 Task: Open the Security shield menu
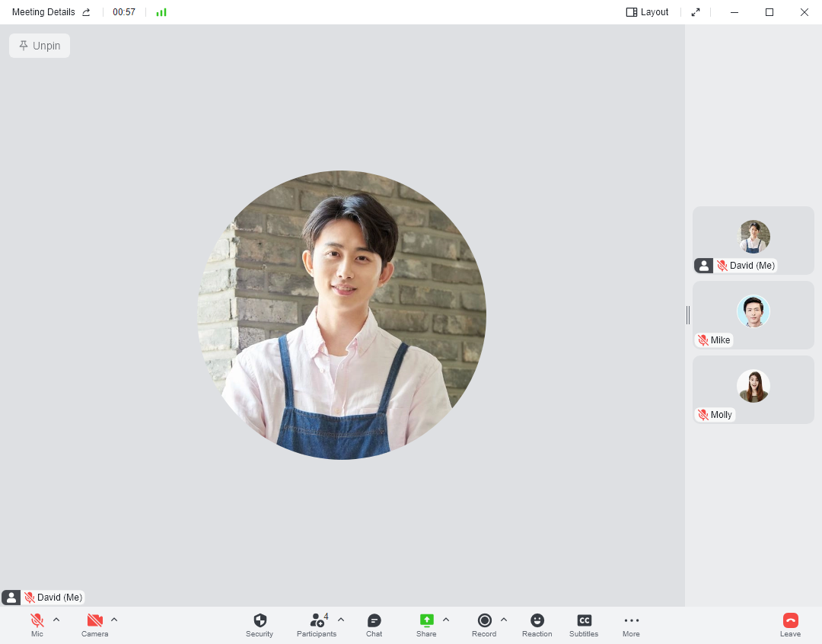coord(260,625)
